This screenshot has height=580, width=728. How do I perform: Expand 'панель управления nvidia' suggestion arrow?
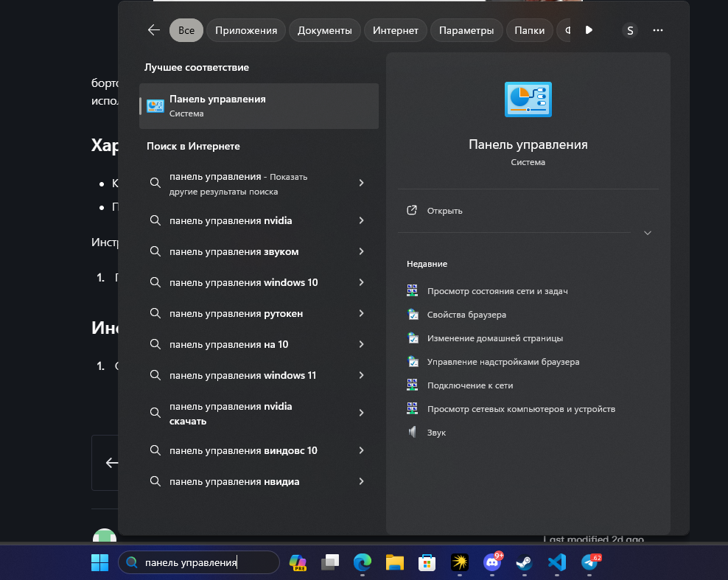[361, 220]
